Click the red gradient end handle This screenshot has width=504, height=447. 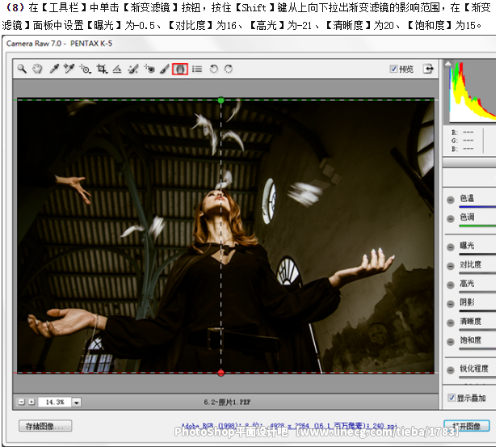(x=220, y=373)
